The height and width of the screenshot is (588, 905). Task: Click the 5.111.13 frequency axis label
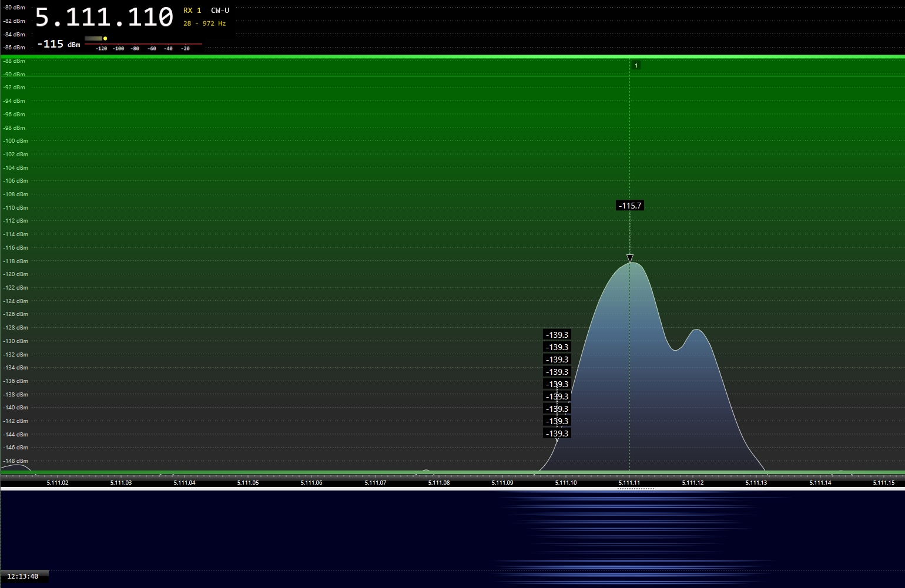tap(756, 483)
